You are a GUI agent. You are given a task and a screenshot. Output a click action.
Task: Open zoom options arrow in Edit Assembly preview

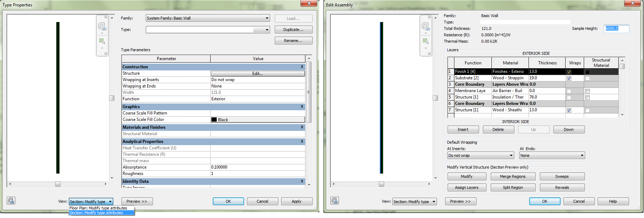pos(426,48)
